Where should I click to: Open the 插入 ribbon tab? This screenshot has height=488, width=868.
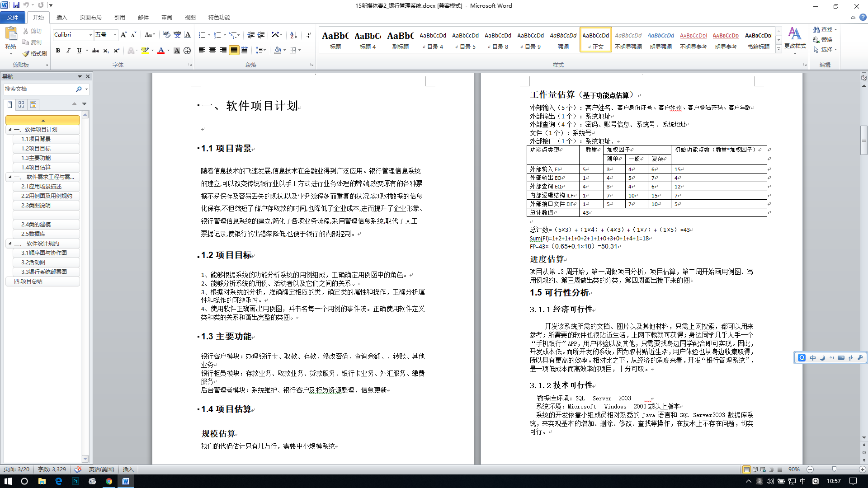point(61,17)
